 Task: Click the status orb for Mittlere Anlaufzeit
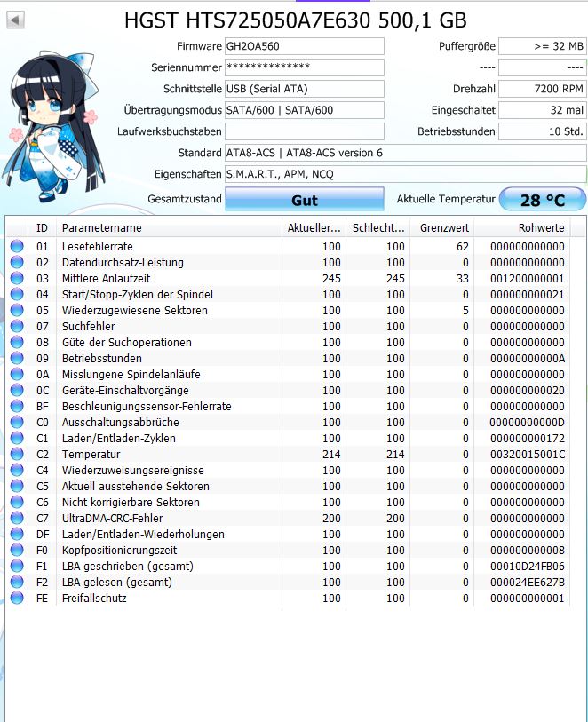click(x=17, y=278)
